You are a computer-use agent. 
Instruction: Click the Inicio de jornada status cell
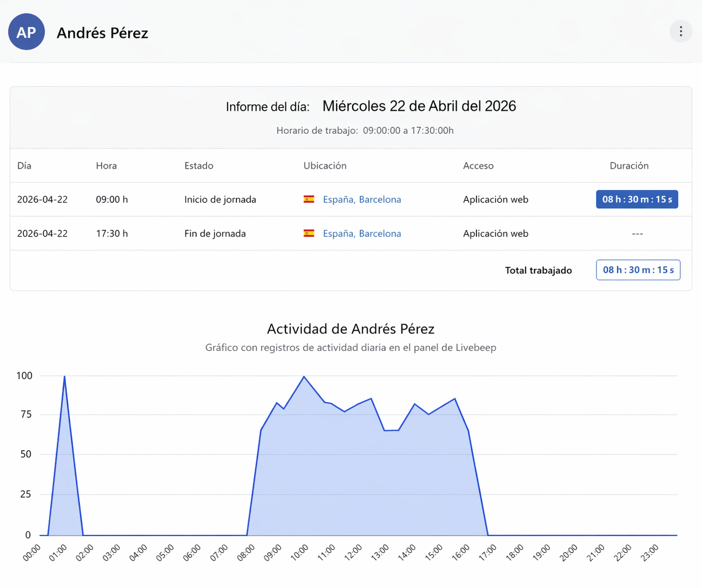[x=220, y=199]
